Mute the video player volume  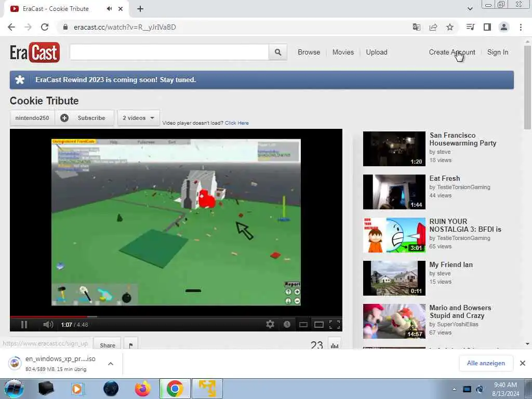(48, 325)
